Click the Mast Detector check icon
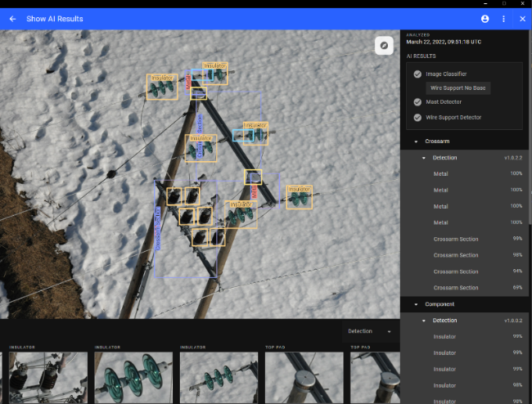Screen dimensions: 532x404 tap(417, 101)
